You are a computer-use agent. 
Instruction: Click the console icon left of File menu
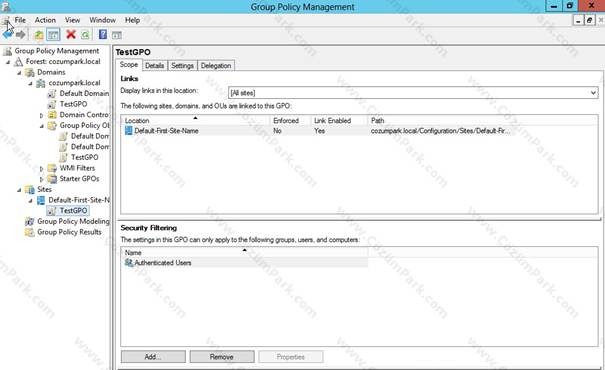[6, 20]
